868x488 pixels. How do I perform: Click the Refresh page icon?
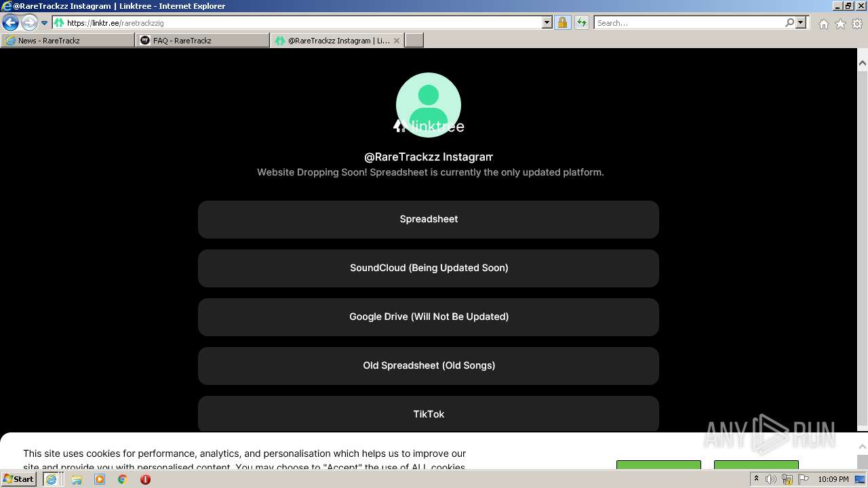click(x=582, y=23)
